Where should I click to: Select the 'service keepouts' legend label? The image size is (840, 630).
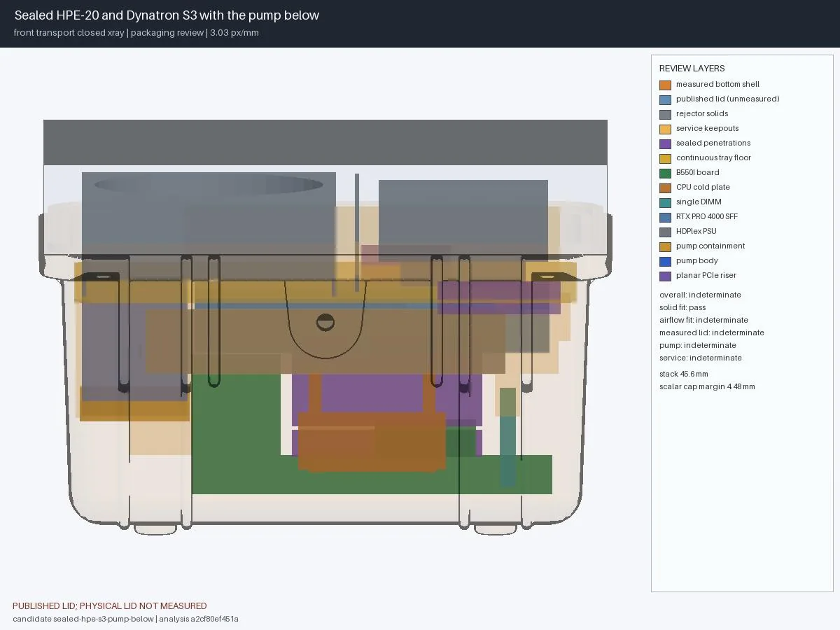point(707,128)
